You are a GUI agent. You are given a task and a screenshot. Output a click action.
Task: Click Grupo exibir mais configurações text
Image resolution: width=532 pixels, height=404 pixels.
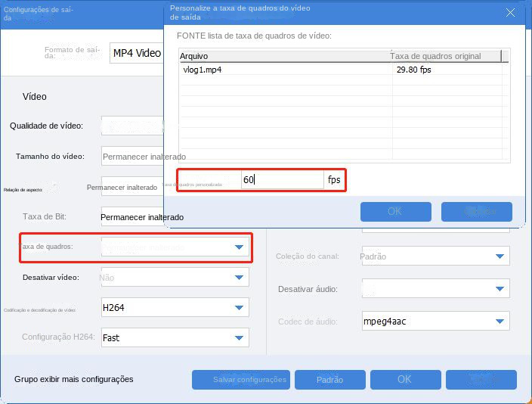coord(73,379)
